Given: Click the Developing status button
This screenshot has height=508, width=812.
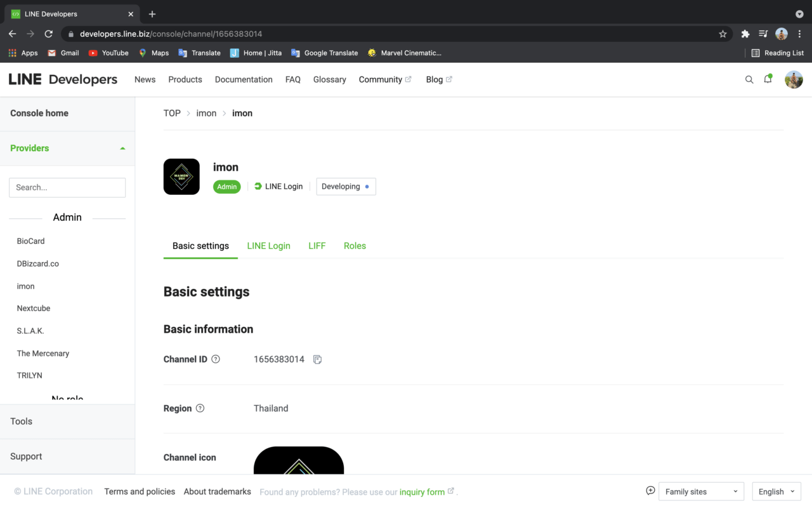Looking at the screenshot, I should click(x=346, y=187).
